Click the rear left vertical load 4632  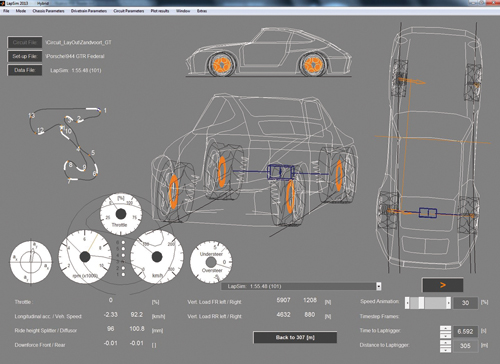[x=283, y=315]
